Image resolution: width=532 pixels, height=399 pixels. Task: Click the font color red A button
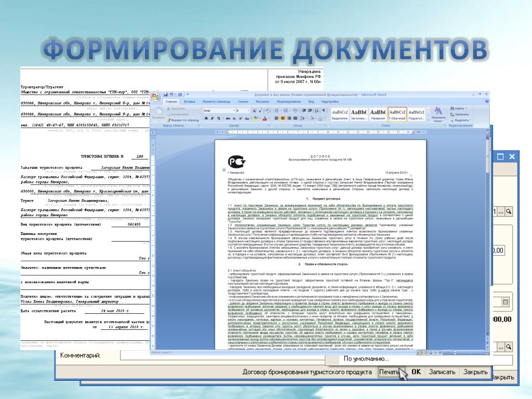pos(264,118)
